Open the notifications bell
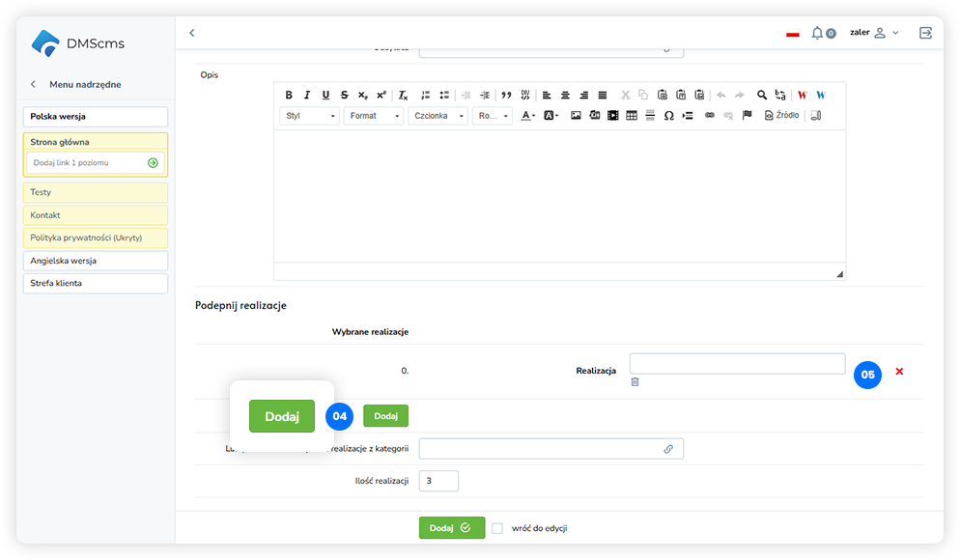This screenshot has height=560, width=960. click(818, 33)
